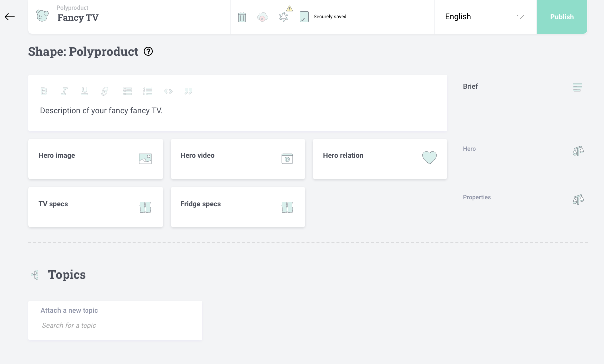Click the bear product icon beside Fancy TV

(43, 16)
